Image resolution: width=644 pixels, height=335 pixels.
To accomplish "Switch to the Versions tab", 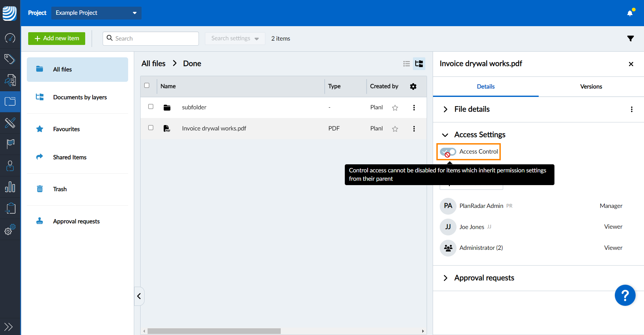I will (591, 87).
